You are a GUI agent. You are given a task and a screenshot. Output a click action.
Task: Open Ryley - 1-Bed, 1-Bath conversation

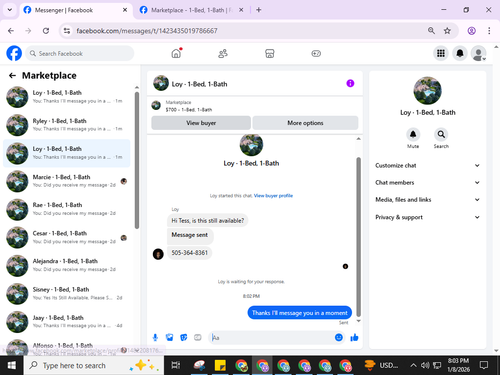pos(67,125)
